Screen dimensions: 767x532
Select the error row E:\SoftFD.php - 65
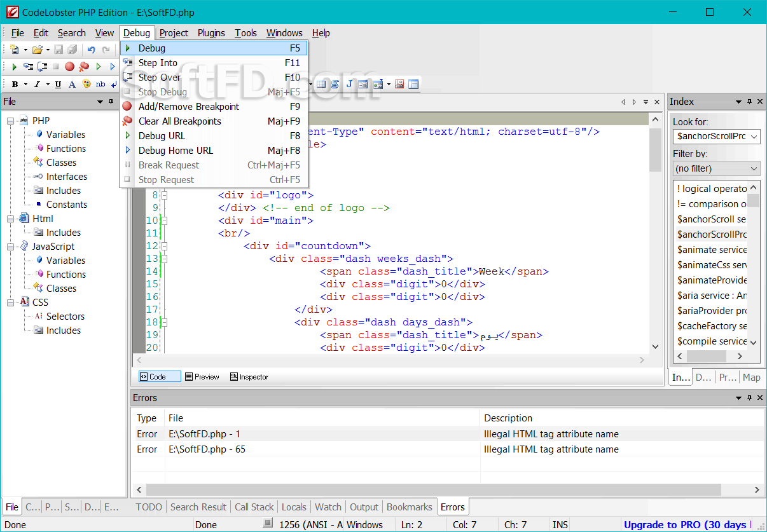(x=447, y=449)
